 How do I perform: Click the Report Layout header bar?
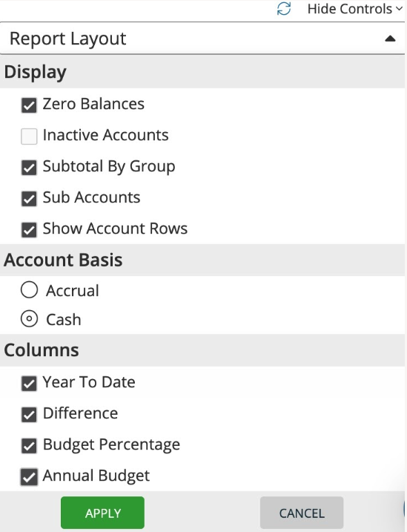[202, 39]
